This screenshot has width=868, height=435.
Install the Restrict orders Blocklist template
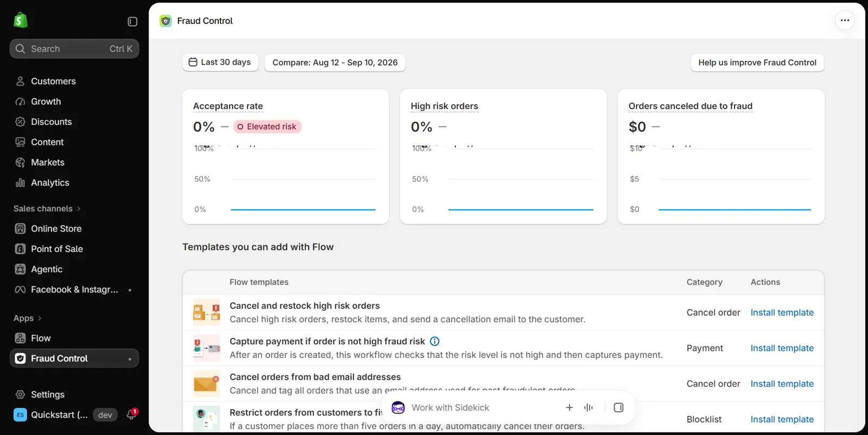pos(782,419)
